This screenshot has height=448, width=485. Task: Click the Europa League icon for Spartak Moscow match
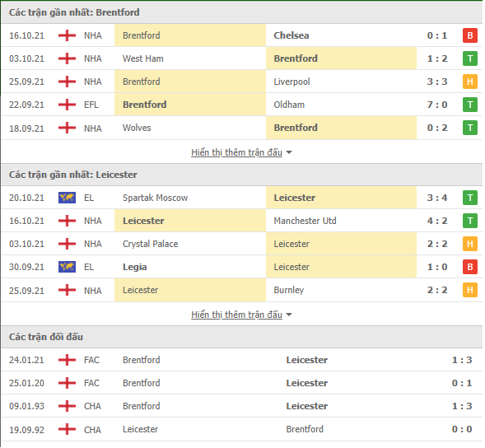pyautogui.click(x=68, y=198)
